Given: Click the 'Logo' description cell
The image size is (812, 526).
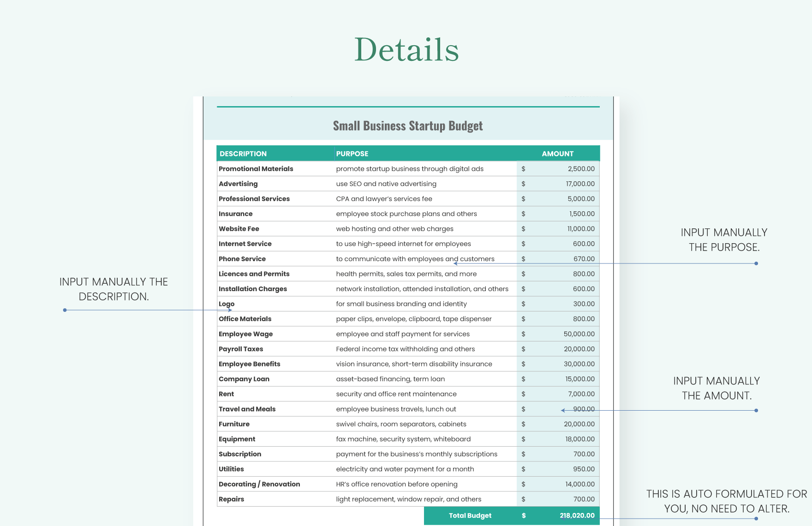Looking at the screenshot, I should point(227,304).
